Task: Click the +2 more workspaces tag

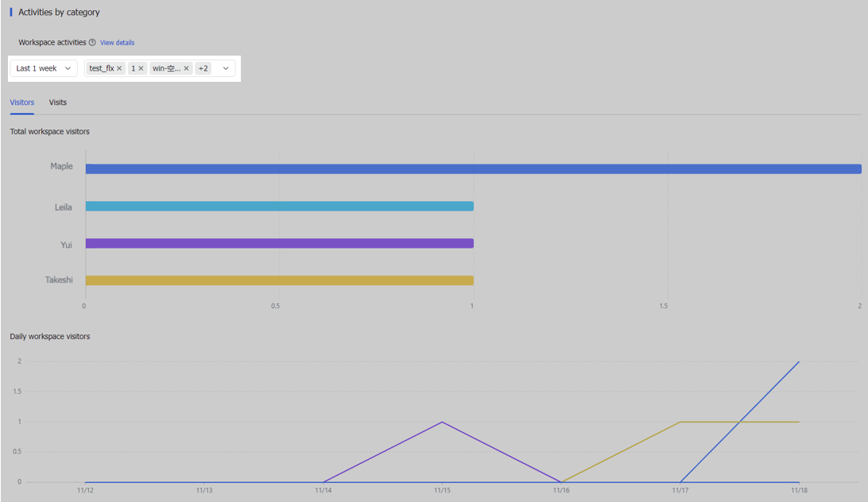Action: click(203, 69)
